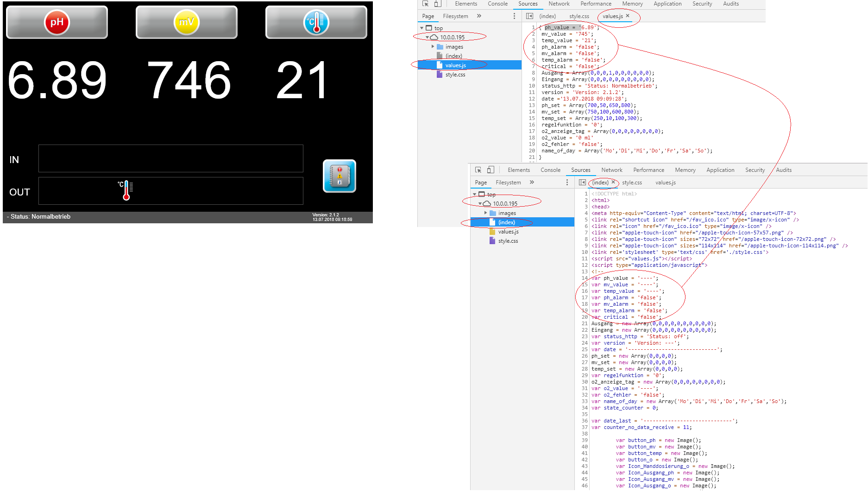The width and height of the screenshot is (868, 492).
Task: Select the Sources tab in lower DevTools
Action: 581,170
